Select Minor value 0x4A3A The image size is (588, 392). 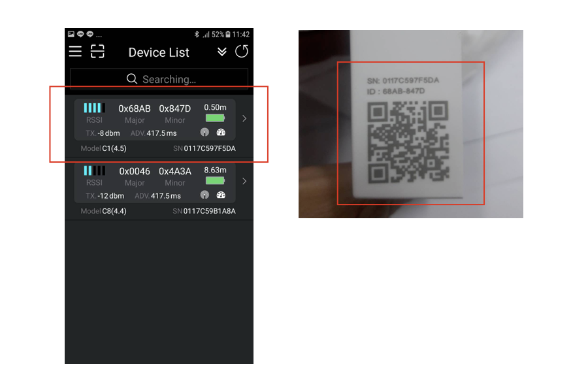(175, 171)
